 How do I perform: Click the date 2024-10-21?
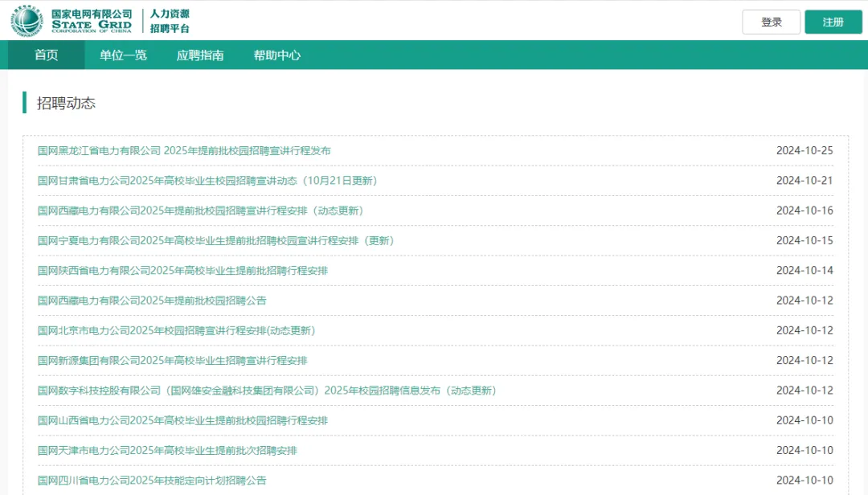805,181
